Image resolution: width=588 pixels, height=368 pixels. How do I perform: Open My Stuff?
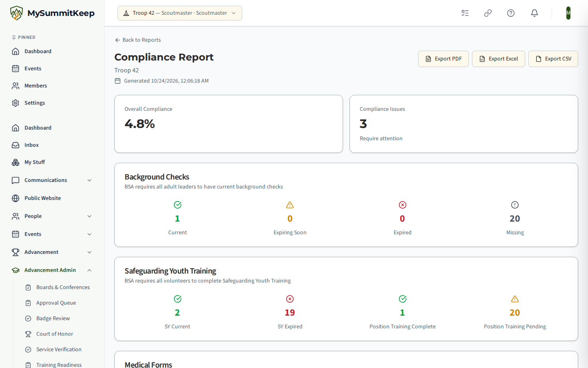[x=52, y=162]
